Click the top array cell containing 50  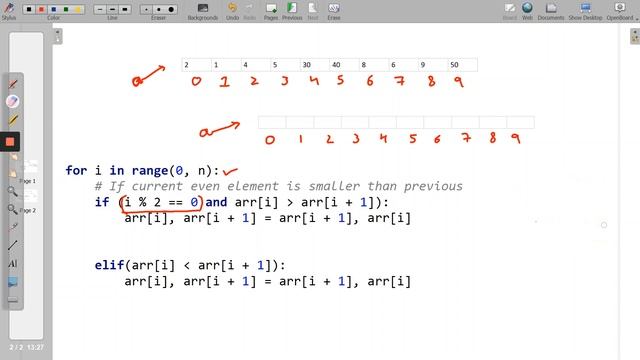(462, 64)
